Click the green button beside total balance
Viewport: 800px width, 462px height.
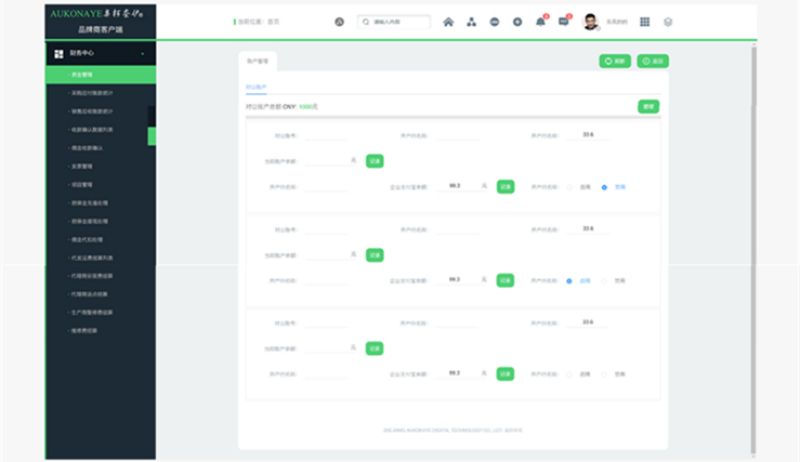648,106
